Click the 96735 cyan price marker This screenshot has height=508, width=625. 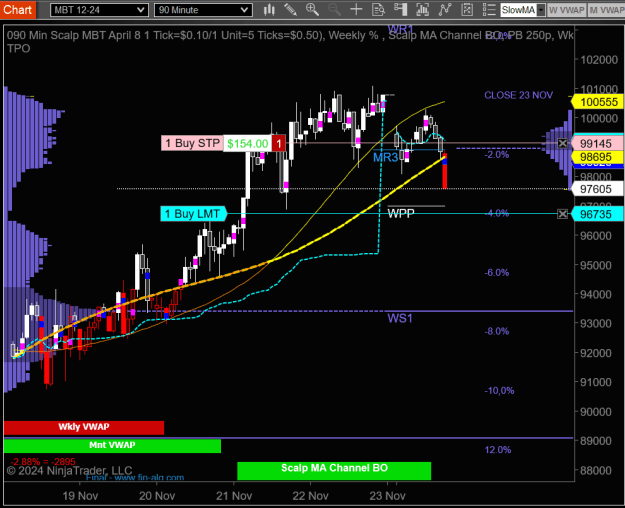pyautogui.click(x=597, y=214)
